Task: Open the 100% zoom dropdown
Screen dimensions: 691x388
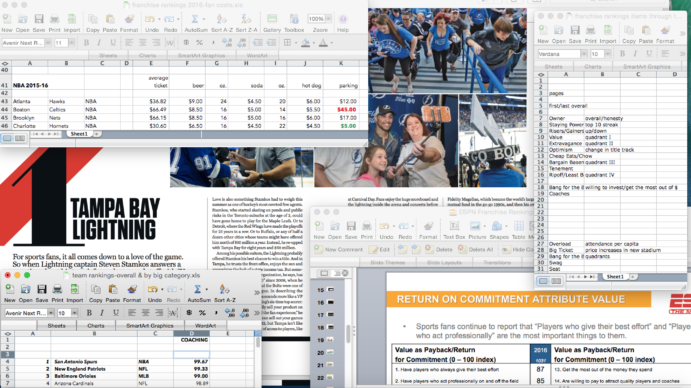Action: coord(328,19)
